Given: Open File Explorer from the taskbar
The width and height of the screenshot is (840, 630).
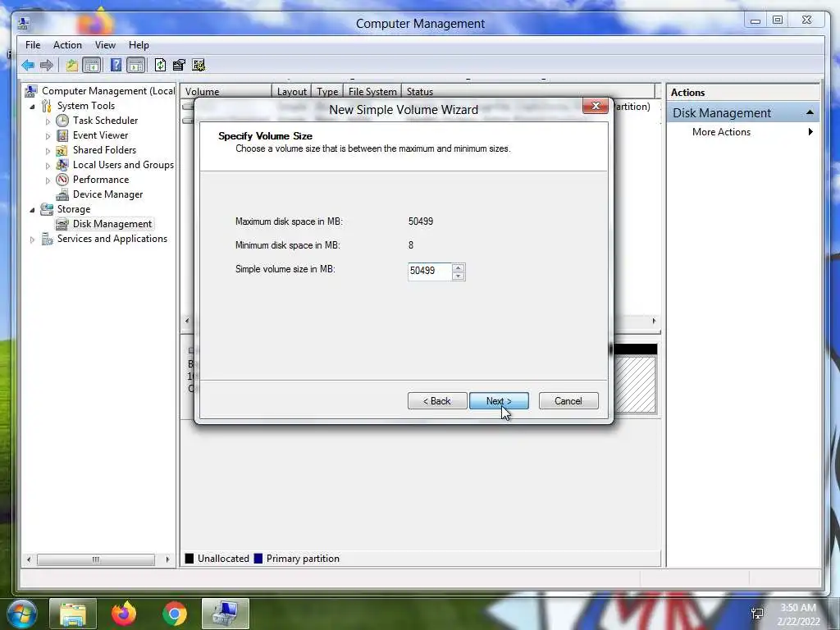Looking at the screenshot, I should pyautogui.click(x=73, y=614).
